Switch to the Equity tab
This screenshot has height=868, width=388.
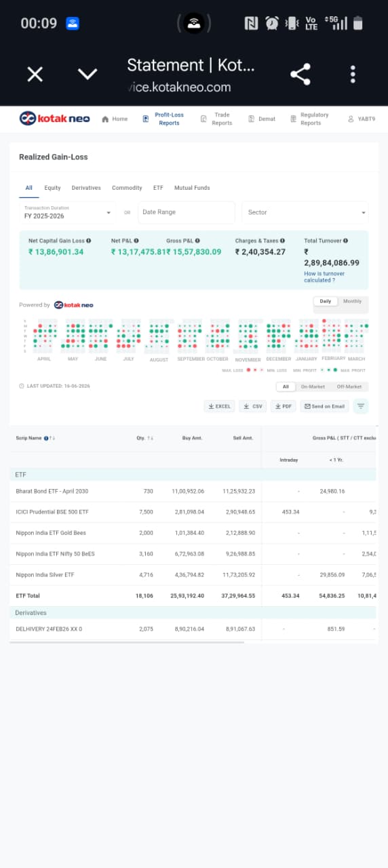click(x=52, y=188)
